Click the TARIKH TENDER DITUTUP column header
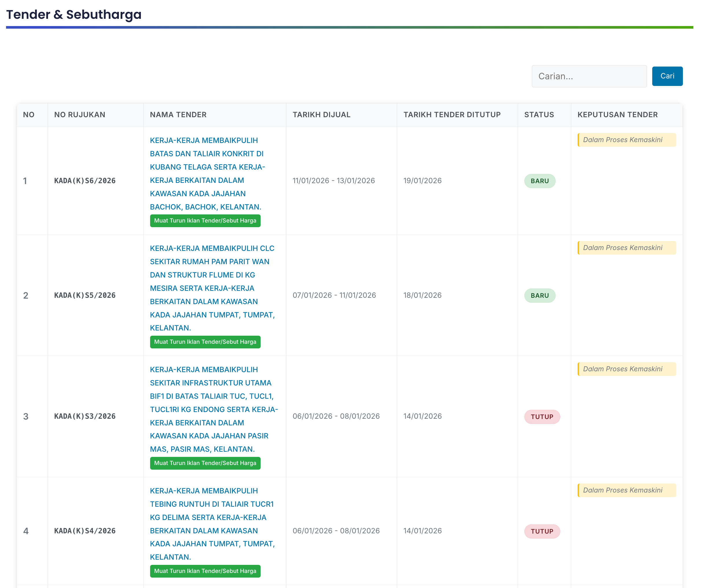Viewport: 704px width, 588px height. pyautogui.click(x=451, y=115)
